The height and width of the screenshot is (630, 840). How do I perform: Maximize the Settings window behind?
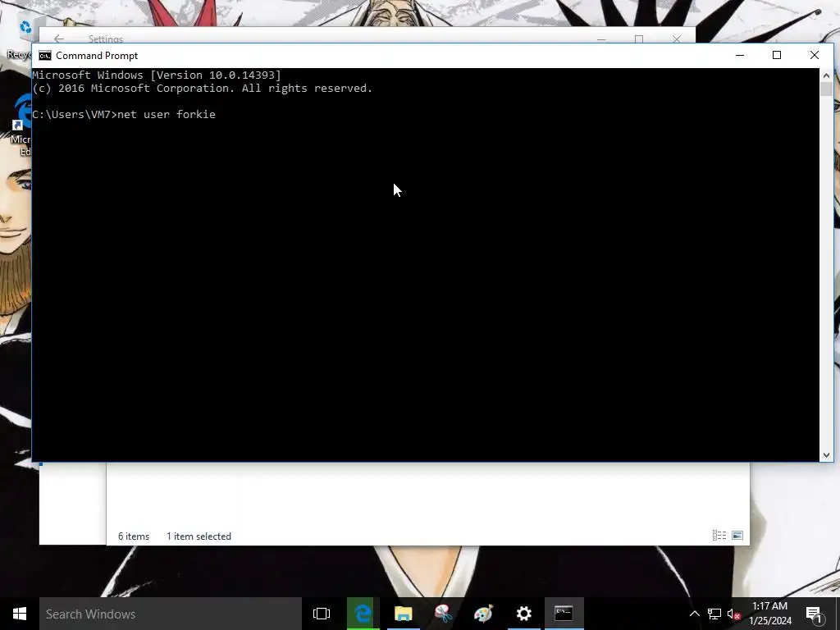pyautogui.click(x=638, y=39)
